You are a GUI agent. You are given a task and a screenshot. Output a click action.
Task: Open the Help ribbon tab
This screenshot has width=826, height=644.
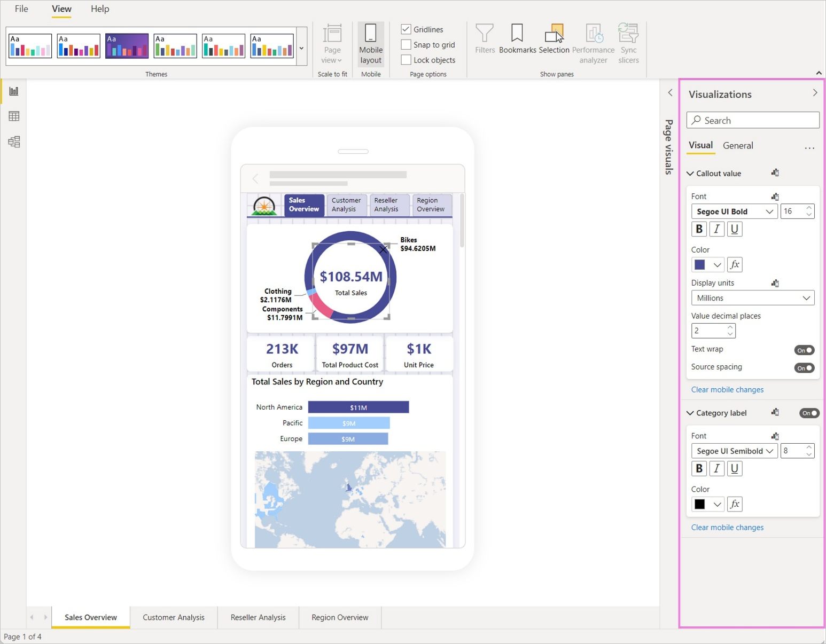100,9
